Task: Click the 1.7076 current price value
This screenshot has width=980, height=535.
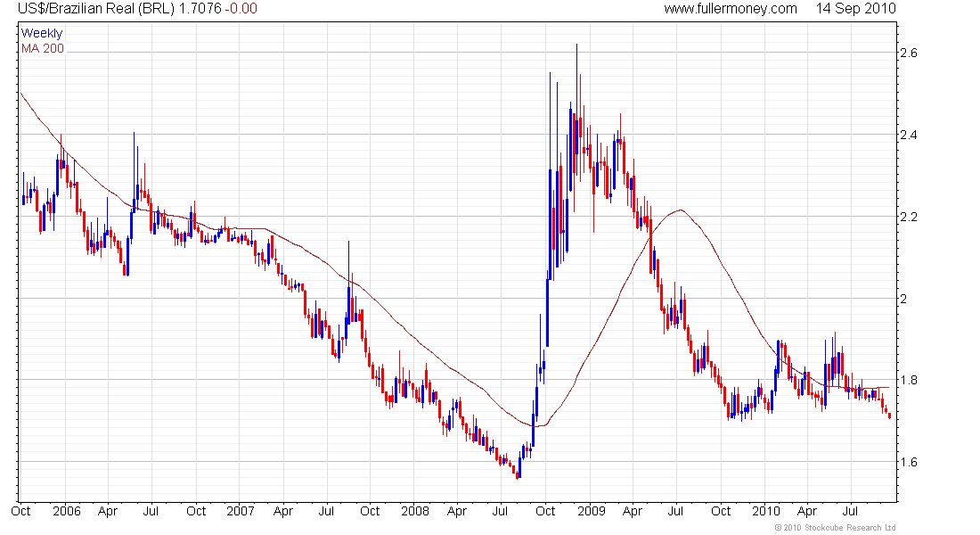Action: click(200, 9)
